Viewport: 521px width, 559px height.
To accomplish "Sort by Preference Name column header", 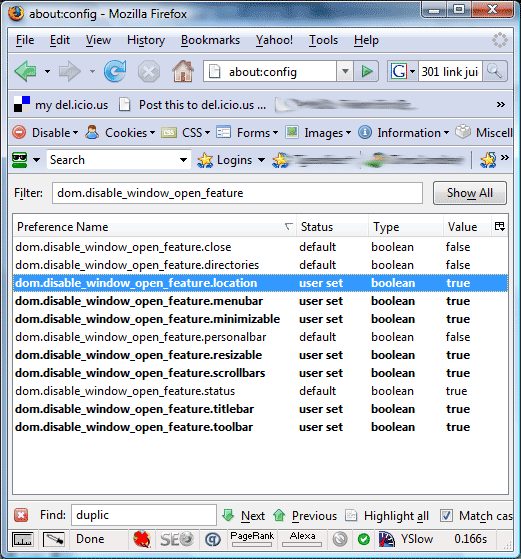I will [154, 227].
